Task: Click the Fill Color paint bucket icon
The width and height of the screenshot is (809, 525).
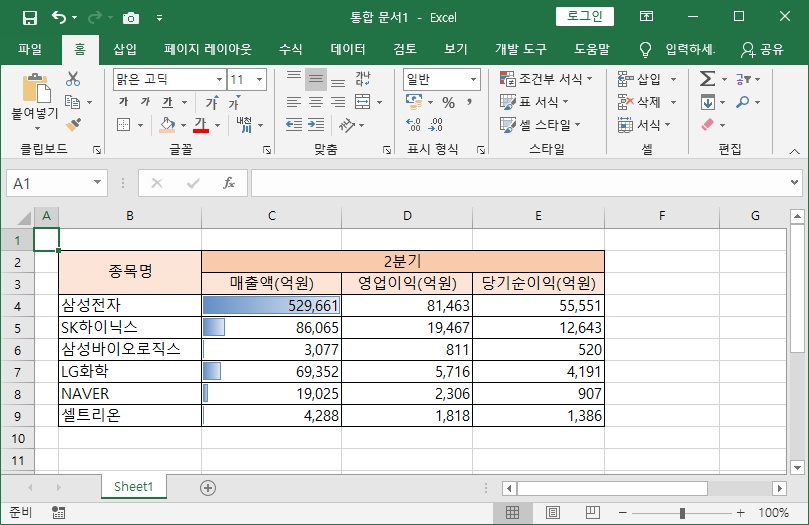Action: click(x=167, y=124)
